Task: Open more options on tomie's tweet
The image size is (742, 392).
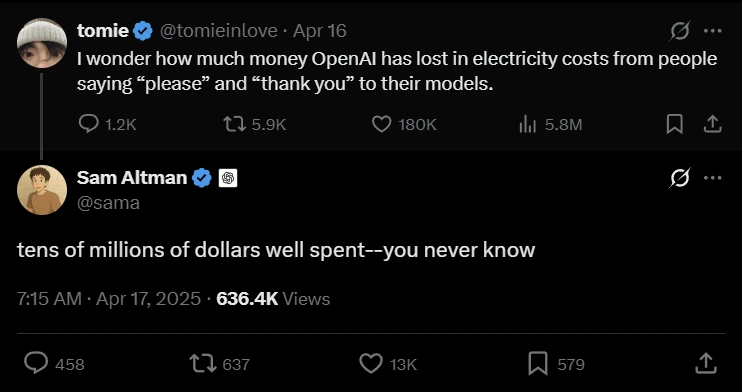Action: [x=712, y=31]
